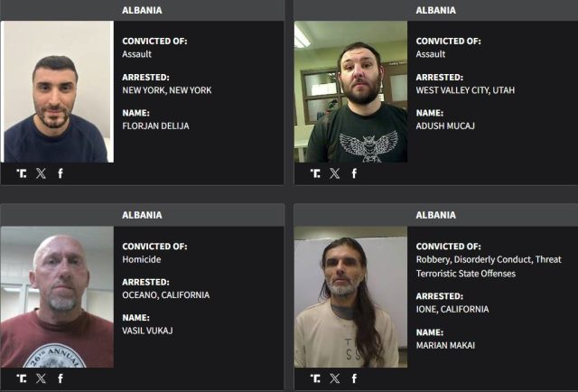
Task: Click the name ADUSH MUCAJ
Action: point(445,126)
